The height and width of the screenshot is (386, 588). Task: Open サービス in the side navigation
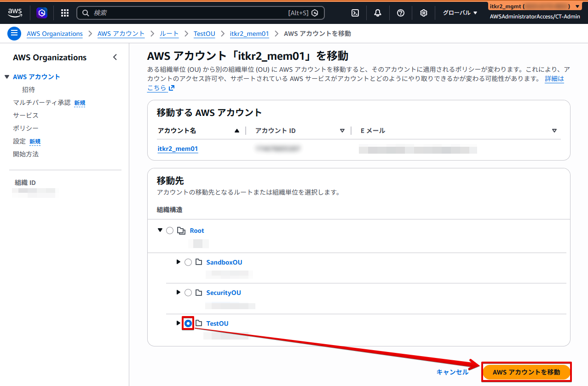[x=26, y=115]
